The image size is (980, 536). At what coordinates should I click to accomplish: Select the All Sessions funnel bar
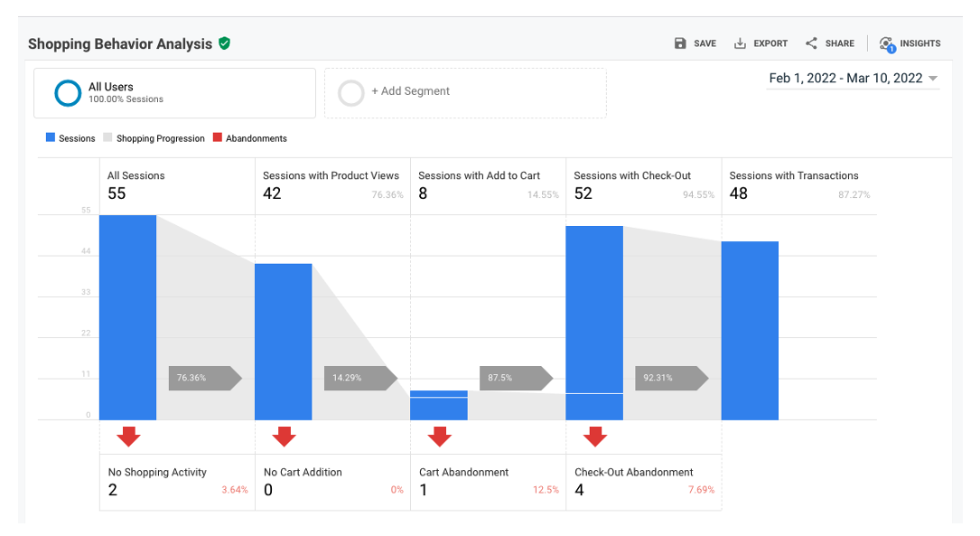127,316
